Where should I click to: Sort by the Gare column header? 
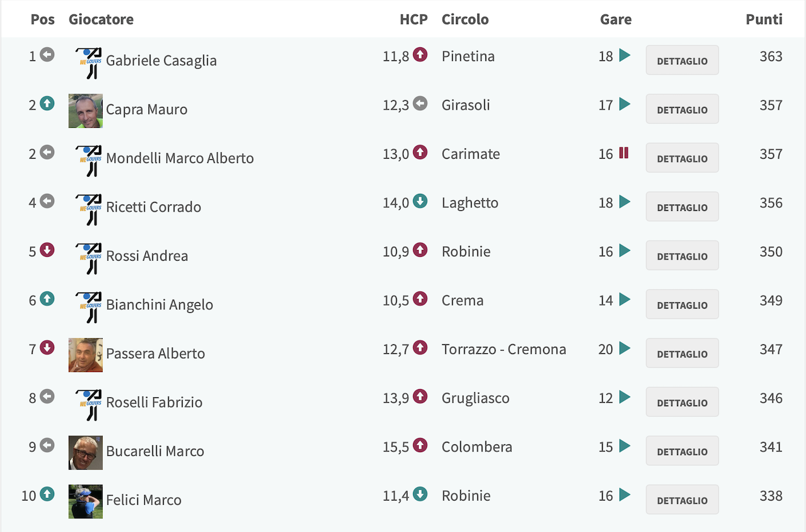pos(616,20)
